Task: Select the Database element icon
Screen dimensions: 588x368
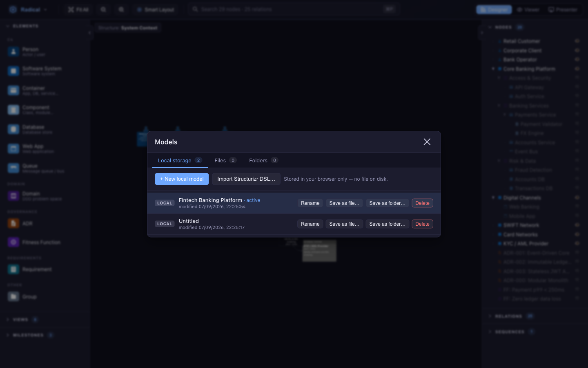Action: pos(13,129)
